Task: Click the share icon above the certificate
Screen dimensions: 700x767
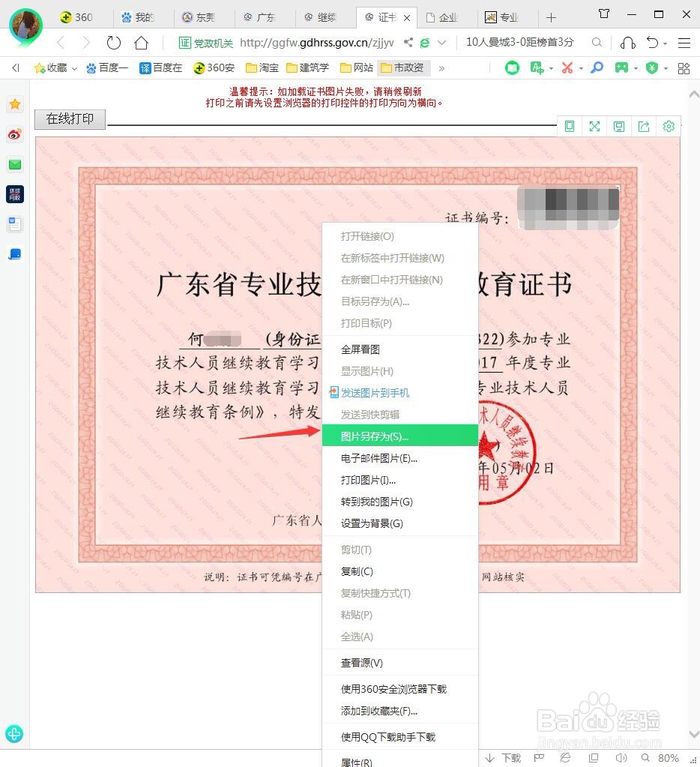Action: click(644, 126)
